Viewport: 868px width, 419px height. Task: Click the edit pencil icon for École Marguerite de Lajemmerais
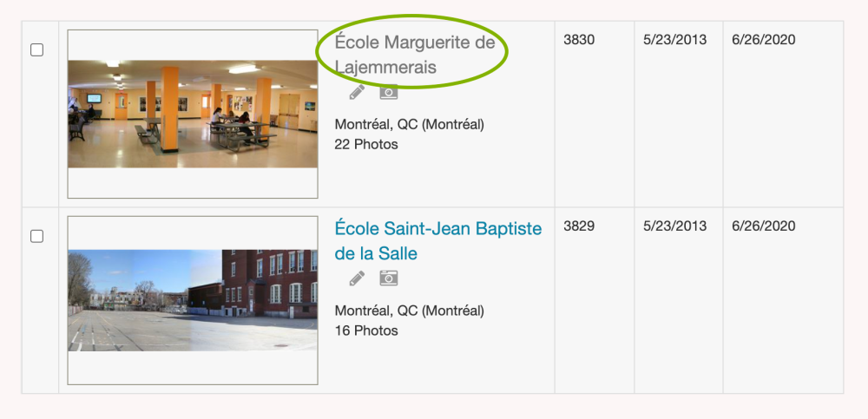pyautogui.click(x=357, y=92)
